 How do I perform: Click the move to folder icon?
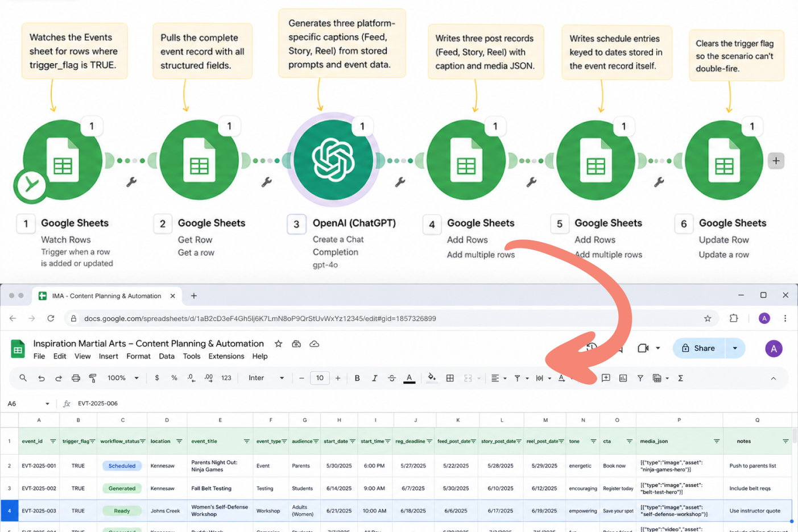click(296, 343)
